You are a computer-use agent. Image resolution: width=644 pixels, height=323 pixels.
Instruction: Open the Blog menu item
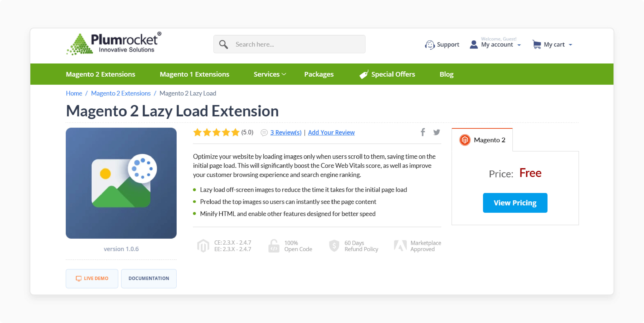[447, 74]
